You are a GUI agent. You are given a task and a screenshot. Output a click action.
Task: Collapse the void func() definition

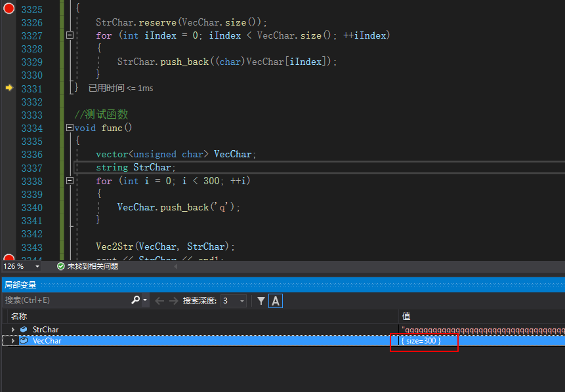click(x=70, y=128)
